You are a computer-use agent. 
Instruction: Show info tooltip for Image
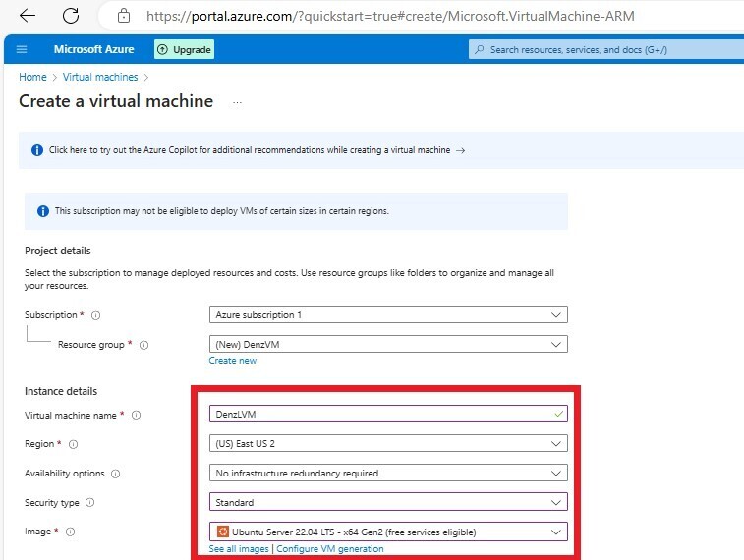[70, 532]
